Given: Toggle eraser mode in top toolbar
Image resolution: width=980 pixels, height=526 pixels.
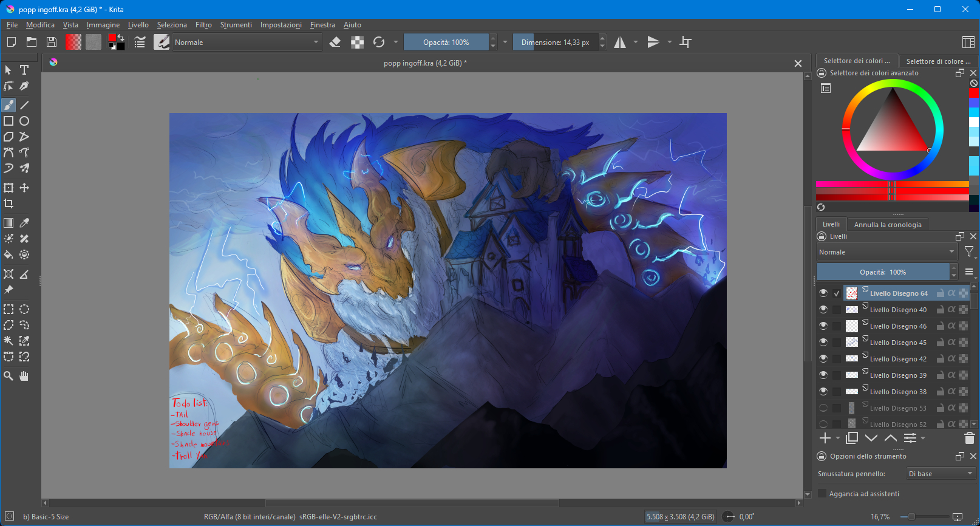Looking at the screenshot, I should pos(335,42).
